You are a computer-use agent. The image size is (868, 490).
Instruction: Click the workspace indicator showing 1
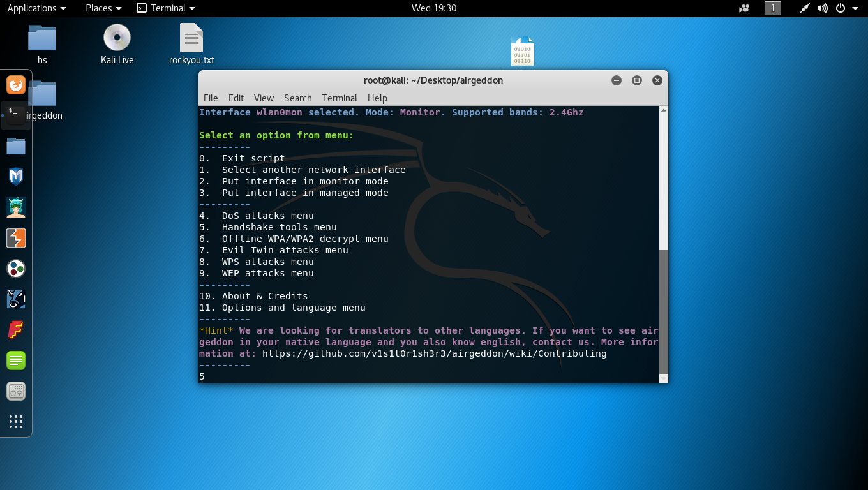pos(773,8)
